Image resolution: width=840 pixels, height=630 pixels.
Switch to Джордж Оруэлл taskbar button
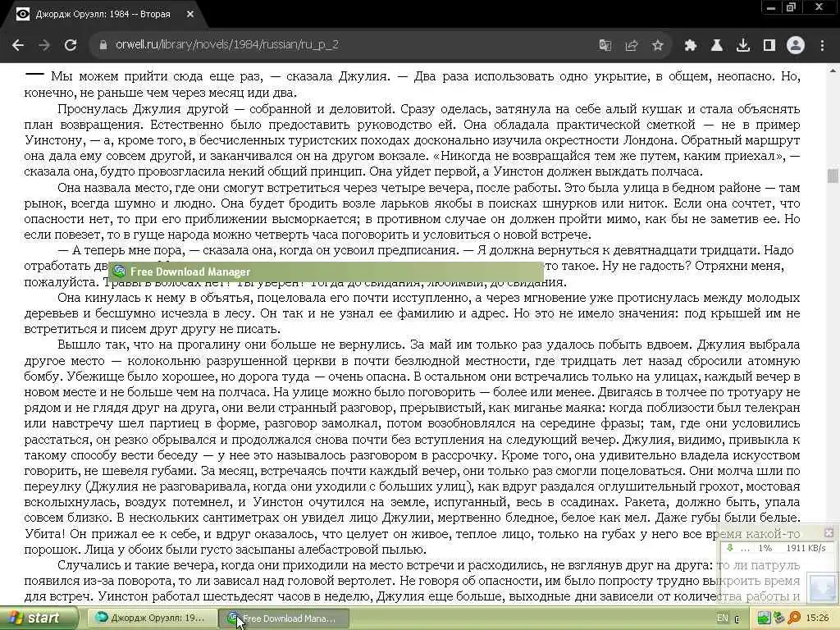point(152,619)
